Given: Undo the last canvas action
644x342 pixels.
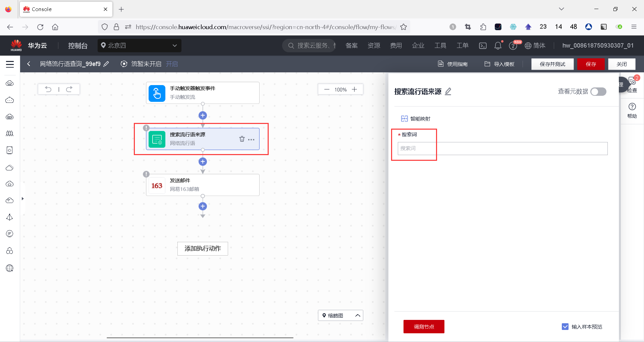Looking at the screenshot, I should 48,89.
